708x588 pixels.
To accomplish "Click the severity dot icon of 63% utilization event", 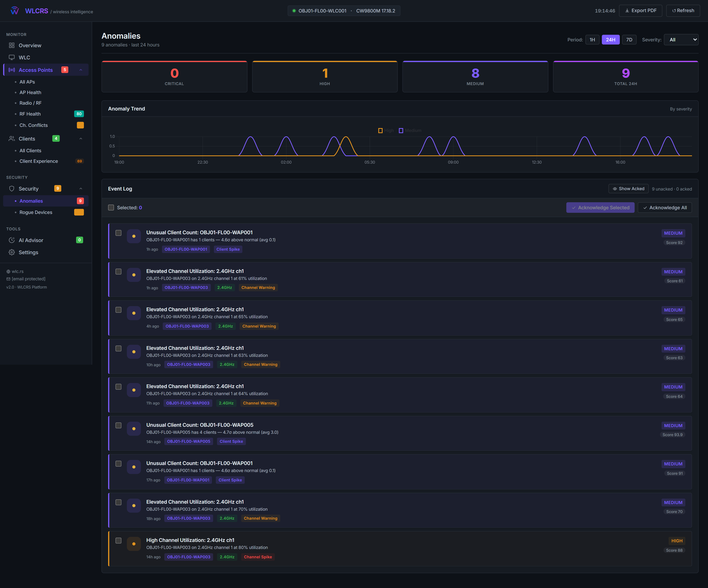I will [x=134, y=352].
